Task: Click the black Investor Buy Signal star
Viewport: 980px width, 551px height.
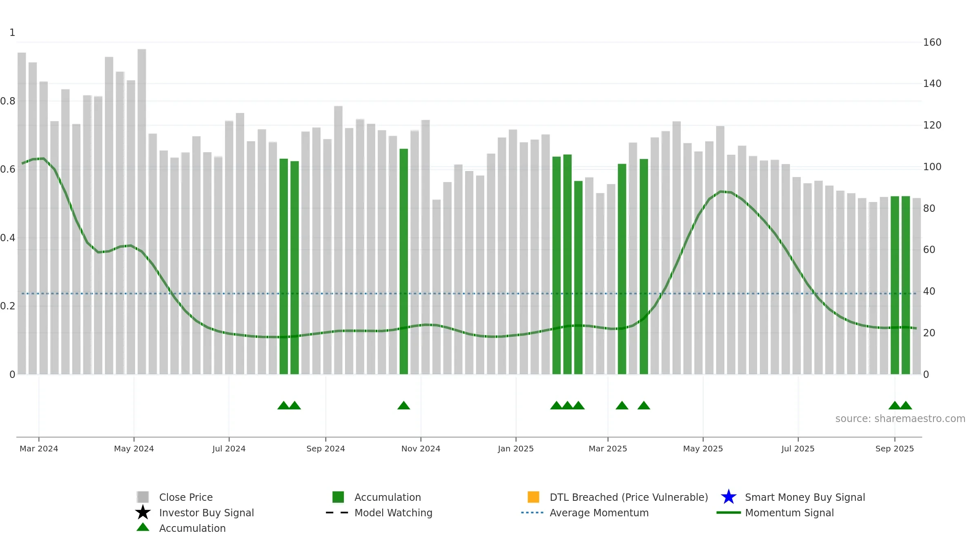Action: (x=143, y=512)
